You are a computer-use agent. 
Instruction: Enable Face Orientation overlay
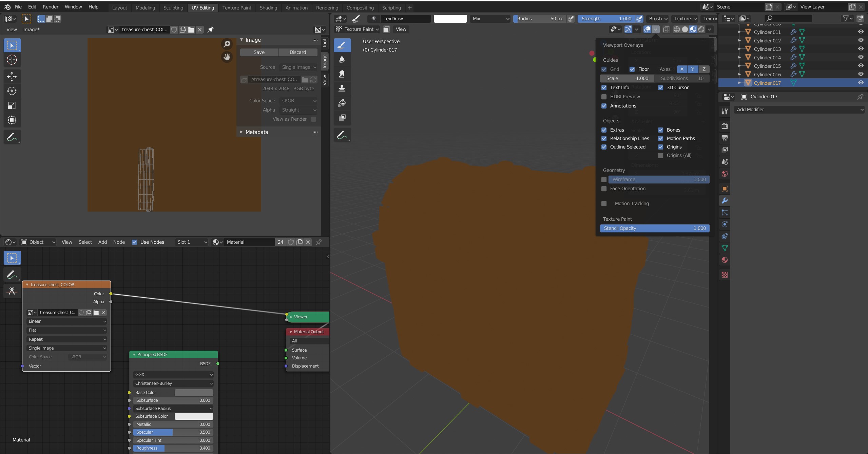click(x=604, y=189)
